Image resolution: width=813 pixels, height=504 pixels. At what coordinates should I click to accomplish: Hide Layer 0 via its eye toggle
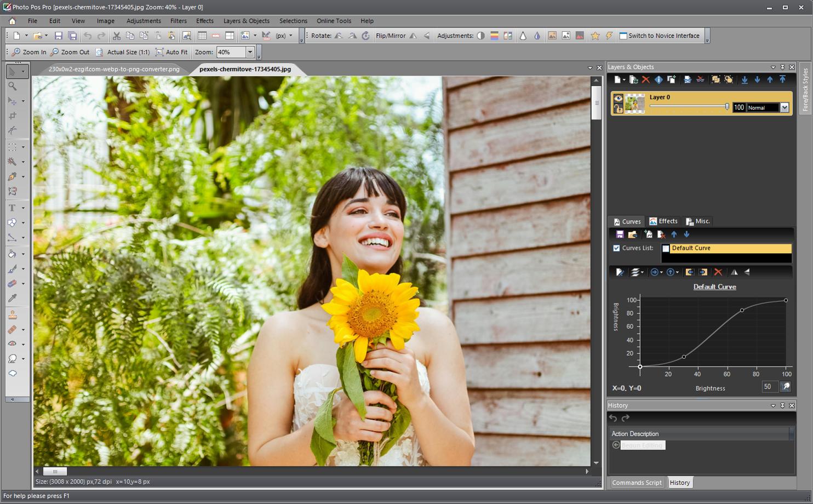[x=618, y=99]
